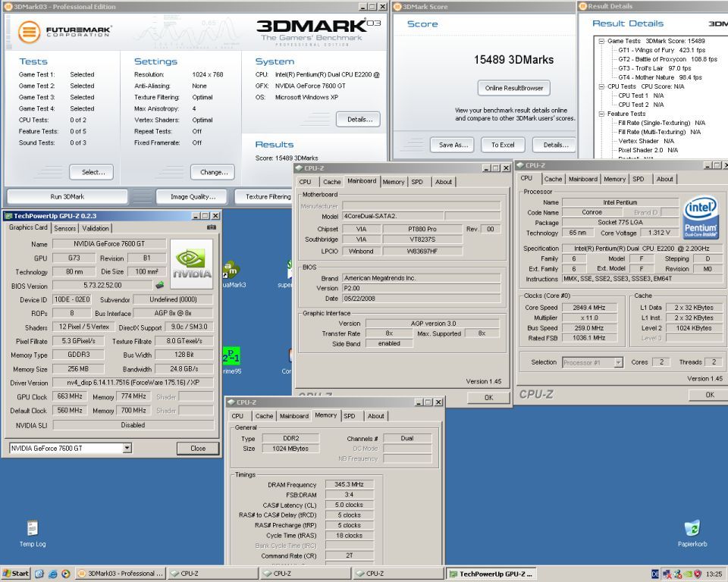Viewport: 728px width, 582px height.
Task: Click the Futuremark Corporation logo
Action: click(x=65, y=32)
